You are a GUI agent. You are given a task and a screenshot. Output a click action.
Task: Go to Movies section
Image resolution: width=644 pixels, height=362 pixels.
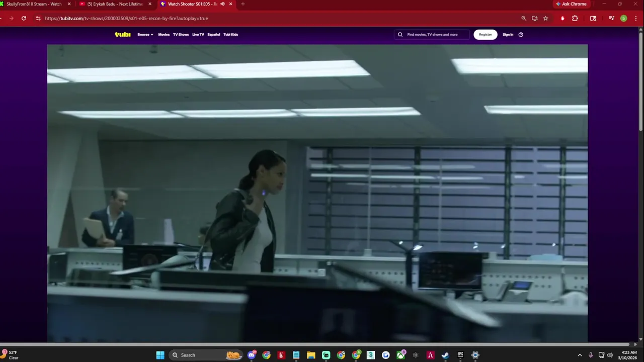click(x=164, y=35)
